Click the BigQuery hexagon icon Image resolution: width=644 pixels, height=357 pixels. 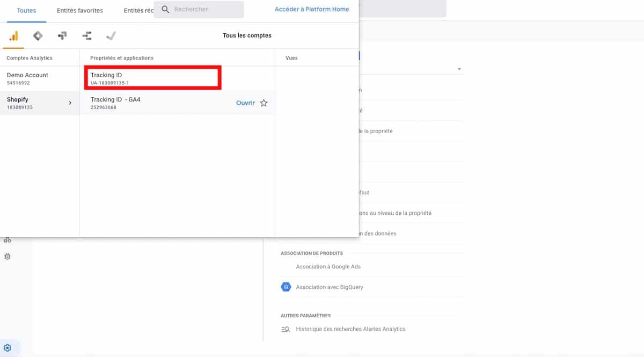coord(286,287)
